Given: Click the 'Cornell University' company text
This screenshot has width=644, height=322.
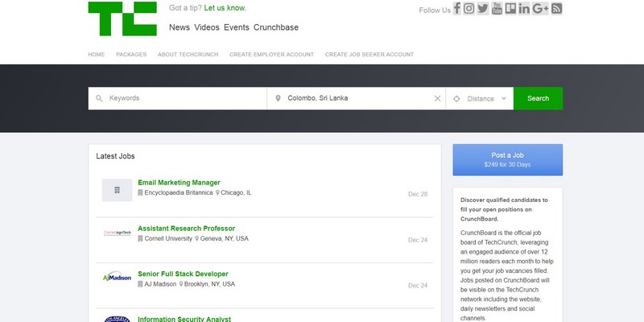Looking at the screenshot, I should (x=168, y=238).
